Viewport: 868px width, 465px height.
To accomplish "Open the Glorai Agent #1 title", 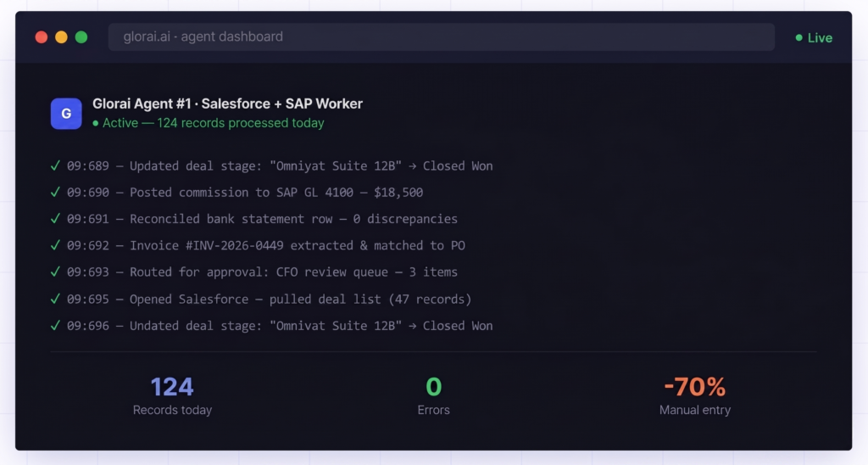I will click(x=227, y=104).
